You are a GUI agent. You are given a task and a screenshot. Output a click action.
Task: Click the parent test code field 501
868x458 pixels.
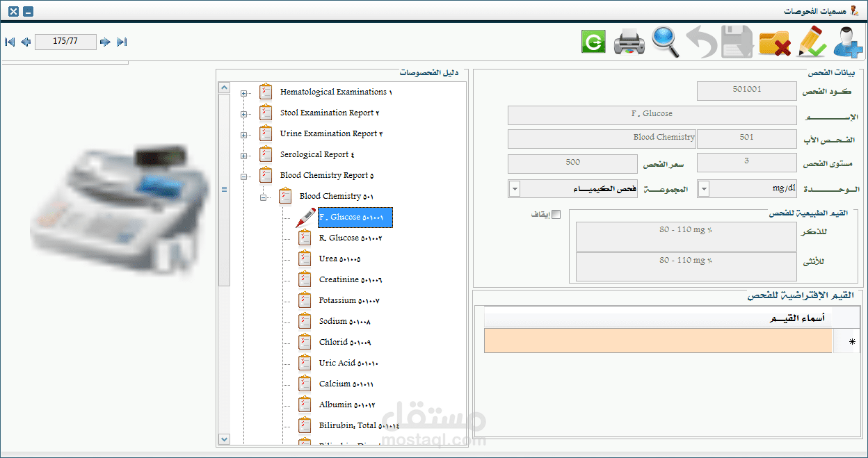click(746, 138)
